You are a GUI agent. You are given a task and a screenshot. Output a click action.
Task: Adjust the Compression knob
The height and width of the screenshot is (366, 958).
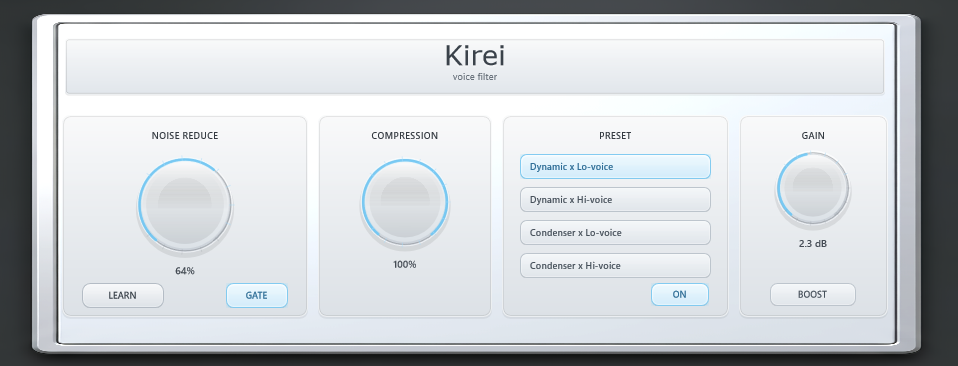pos(405,202)
